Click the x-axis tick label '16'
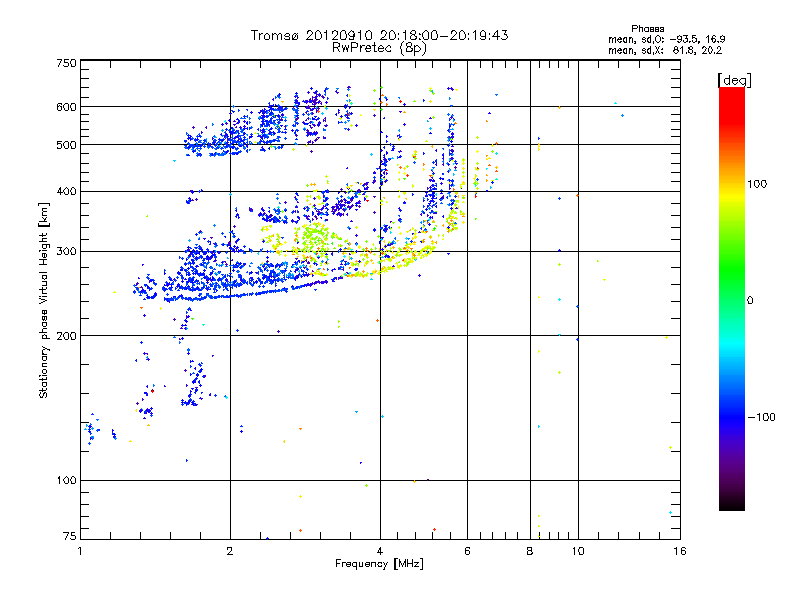Screen dimensions: 800x600 [x=680, y=551]
